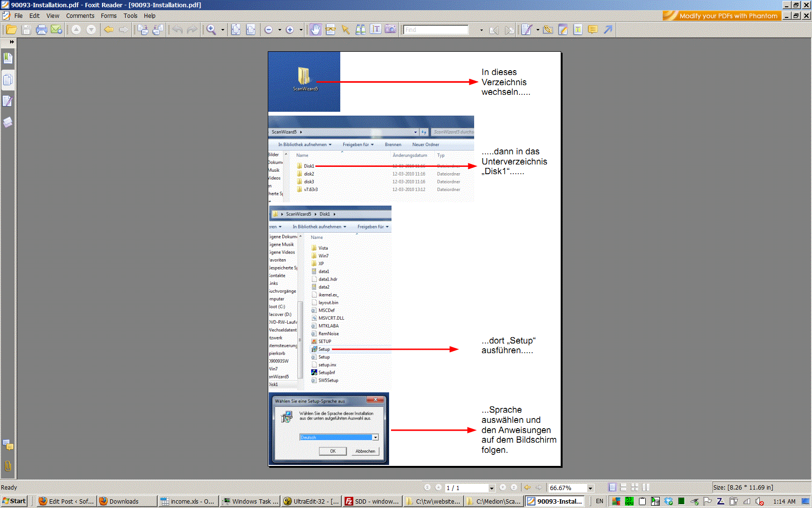Zoom out with the minus circle icon
This screenshot has height=508, width=812.
pos(269,30)
